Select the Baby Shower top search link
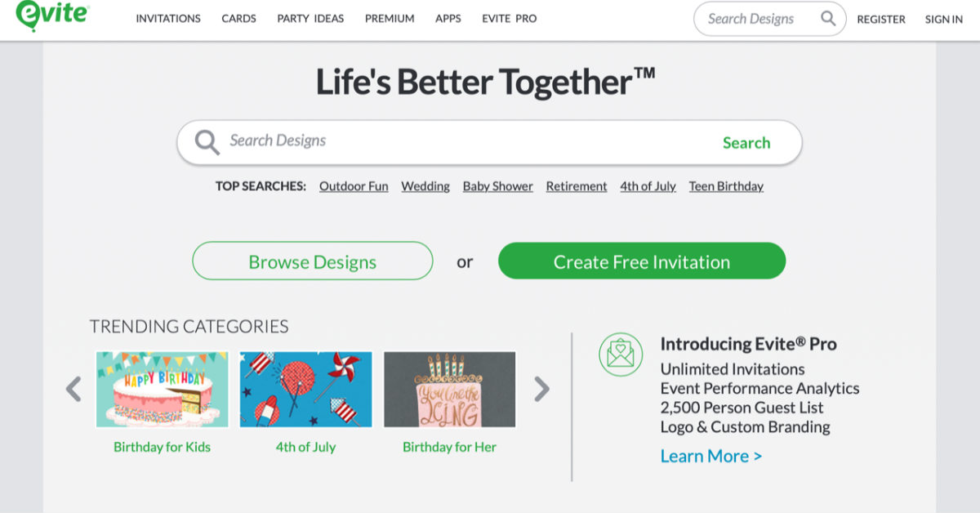This screenshot has height=513, width=980. (x=497, y=186)
